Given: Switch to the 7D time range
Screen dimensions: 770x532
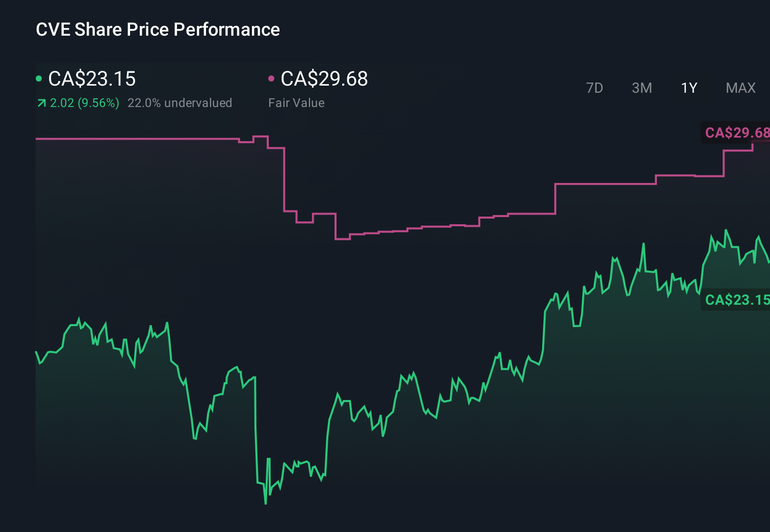Looking at the screenshot, I should pyautogui.click(x=595, y=88).
